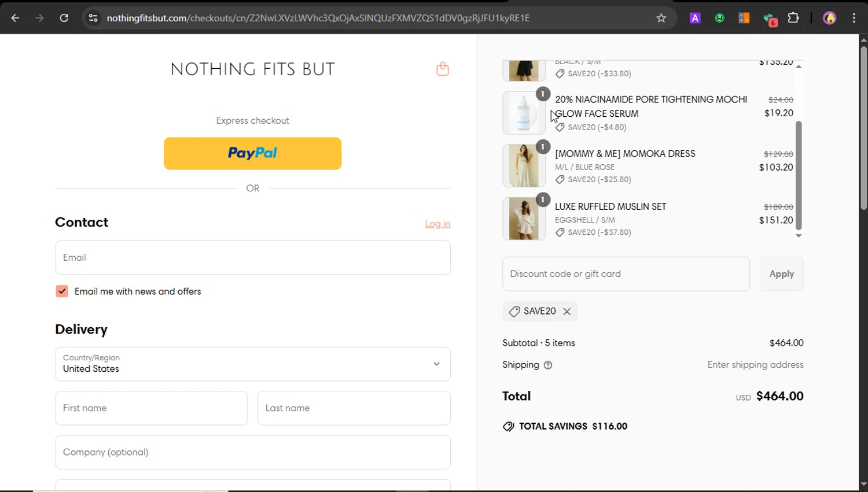Screen dimensions: 868x492
Task: Open the purple A extension
Action: (x=695, y=18)
